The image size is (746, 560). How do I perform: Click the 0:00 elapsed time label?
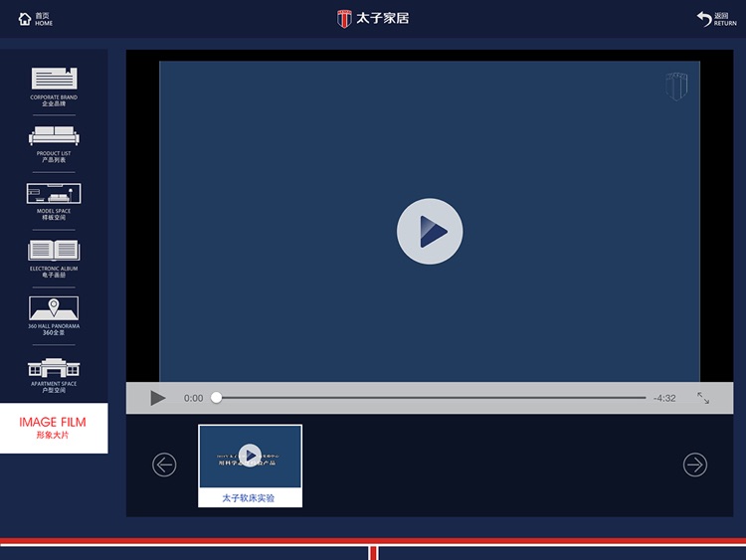click(x=194, y=398)
